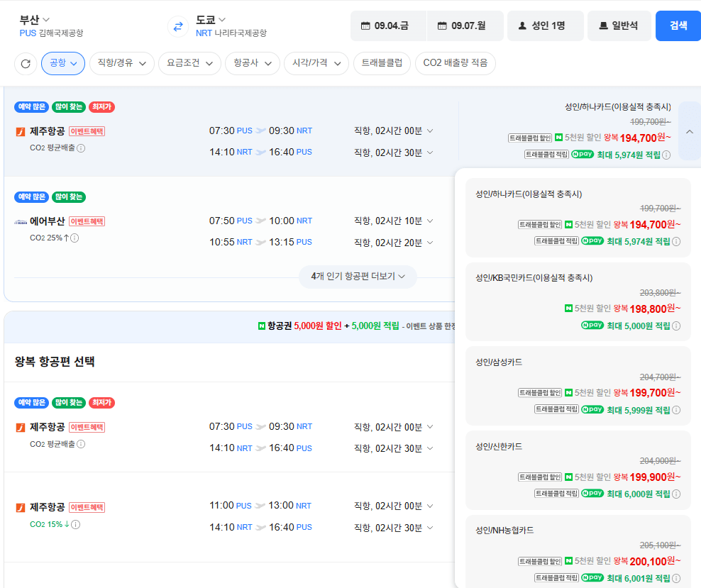This screenshot has width=701, height=588.
Task: Open 공항 filter dropdown
Action: point(63,63)
